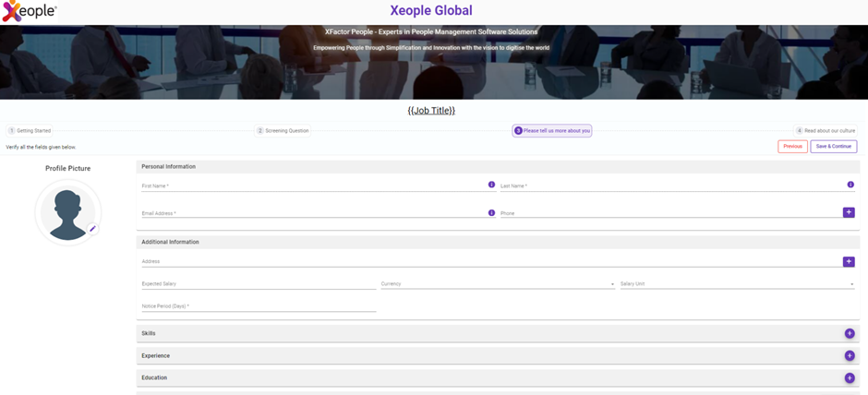Open the Currency dropdown
Screen dimensions: 868x395
(498, 284)
